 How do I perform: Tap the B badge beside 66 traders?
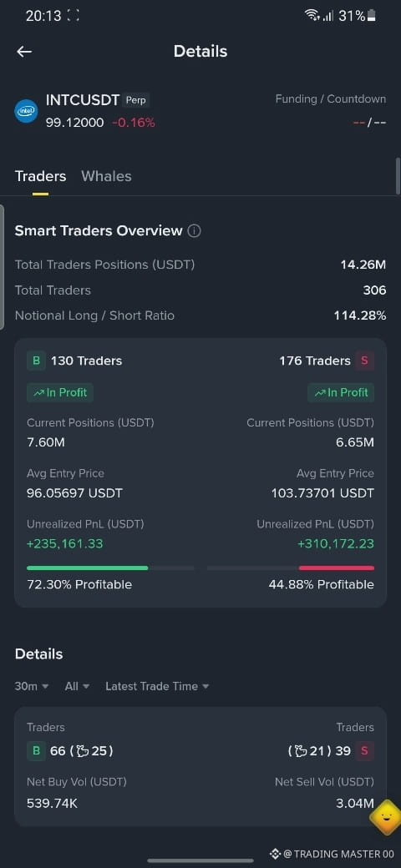click(x=36, y=751)
